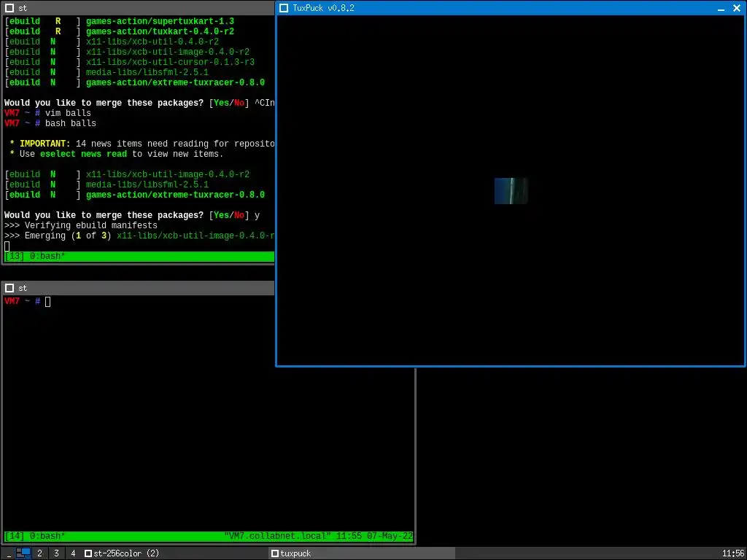Click the 'Emerging (1 of 3)' line
This screenshot has height=560, width=747.
[x=139, y=236]
